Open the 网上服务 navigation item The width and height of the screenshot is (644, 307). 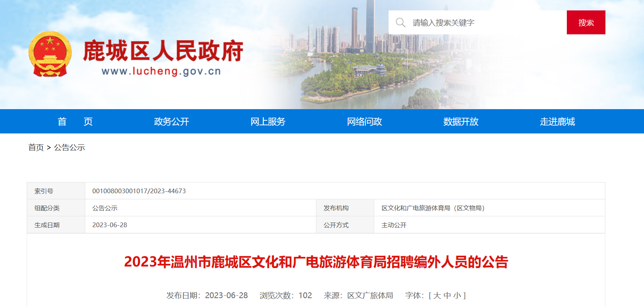point(268,121)
